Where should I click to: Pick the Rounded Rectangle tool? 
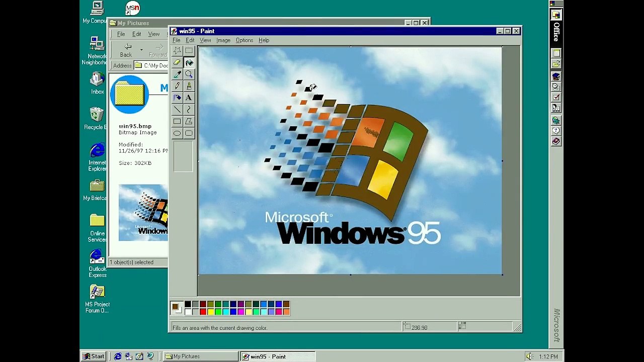pyautogui.click(x=189, y=133)
